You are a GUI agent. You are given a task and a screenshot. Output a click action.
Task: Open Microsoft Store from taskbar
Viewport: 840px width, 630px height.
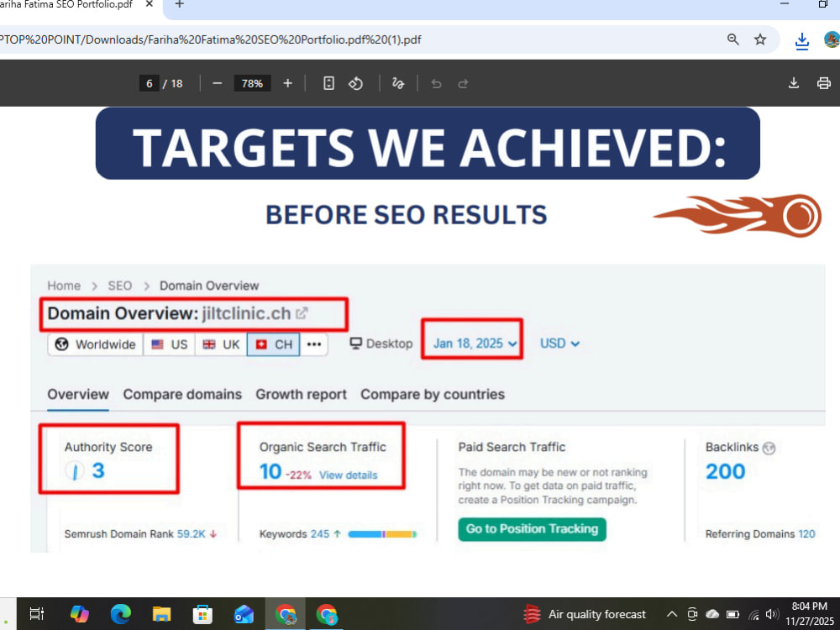(x=202, y=614)
